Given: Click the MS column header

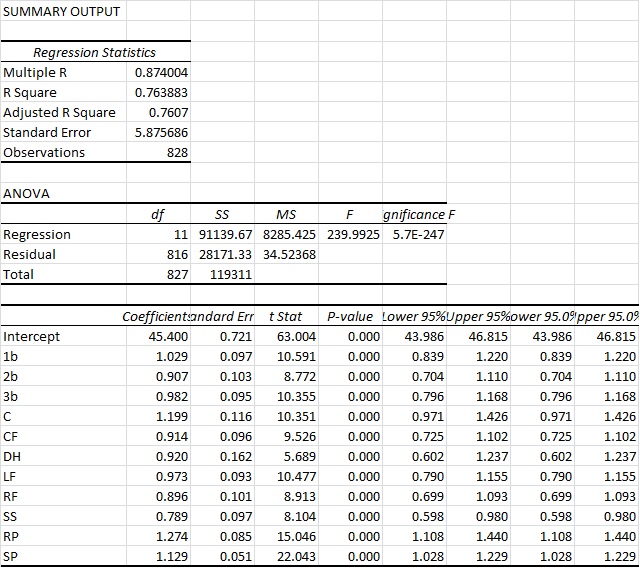Looking at the screenshot, I should pyautogui.click(x=286, y=214).
